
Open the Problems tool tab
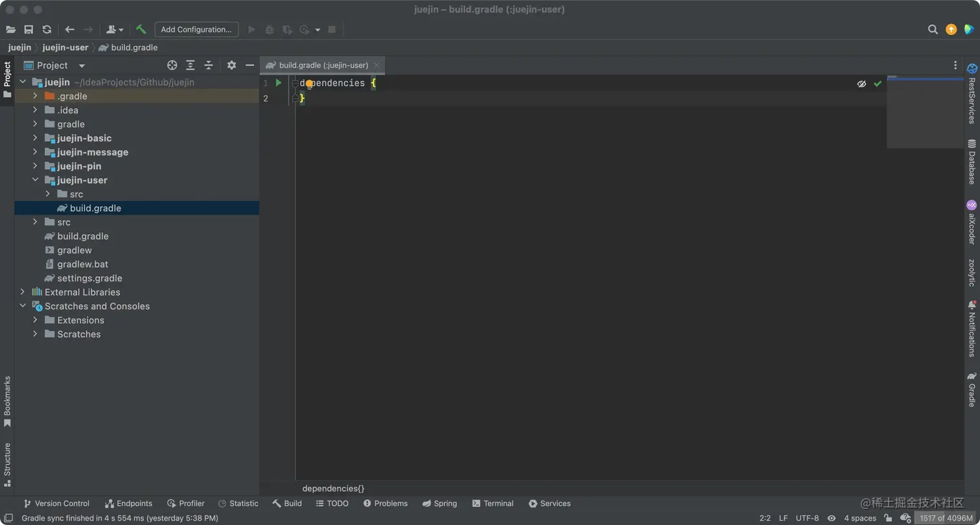(x=386, y=504)
